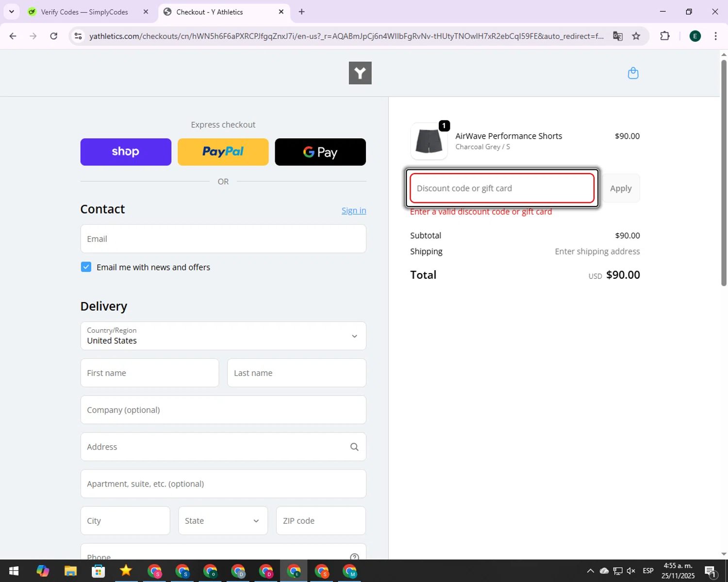Click the Company (optional) field
This screenshot has width=728, height=582.
(223, 410)
